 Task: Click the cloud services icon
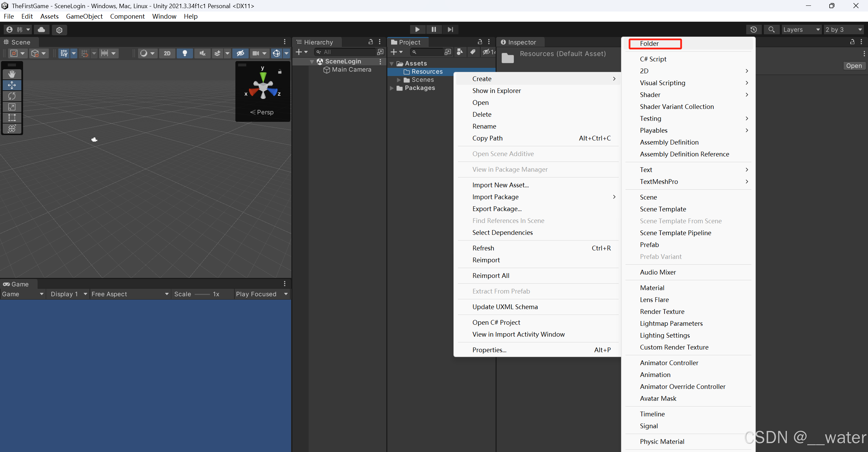pyautogui.click(x=41, y=30)
